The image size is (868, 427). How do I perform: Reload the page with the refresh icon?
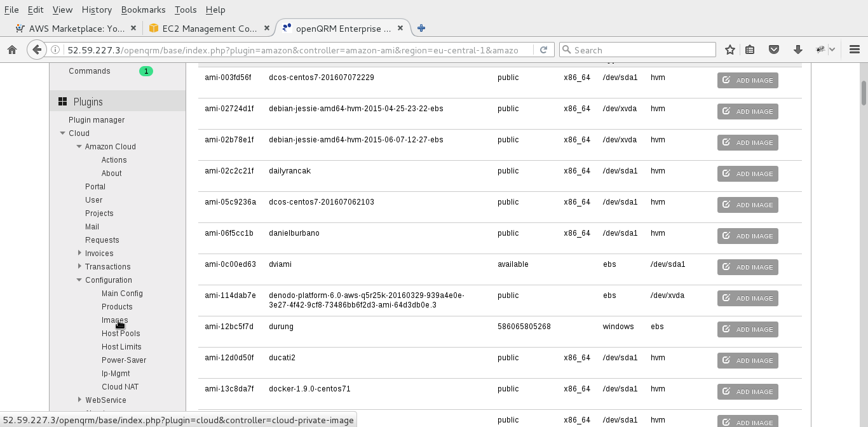pos(543,50)
